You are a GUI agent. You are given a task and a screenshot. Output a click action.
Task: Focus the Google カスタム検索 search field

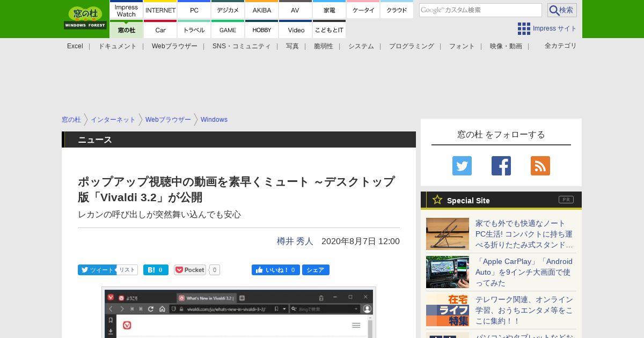pos(480,10)
